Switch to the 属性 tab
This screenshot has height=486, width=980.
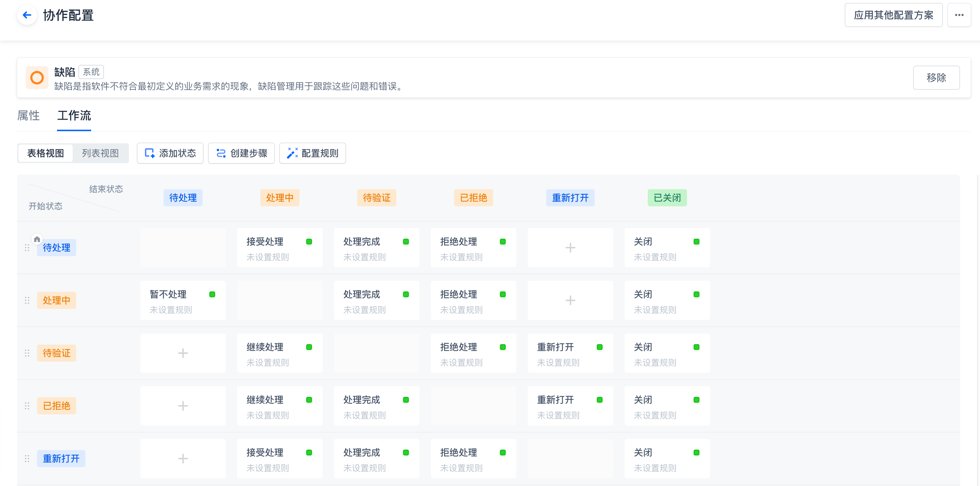coord(28,116)
